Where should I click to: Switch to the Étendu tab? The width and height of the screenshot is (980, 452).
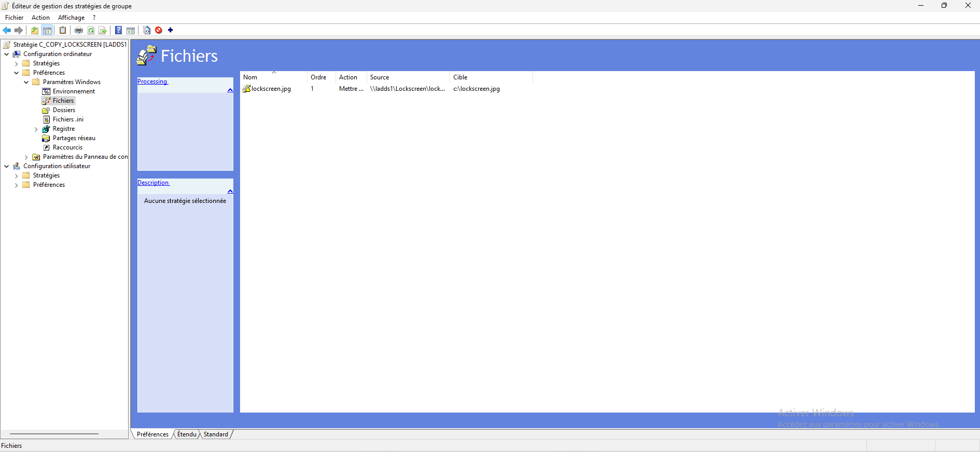coord(187,434)
